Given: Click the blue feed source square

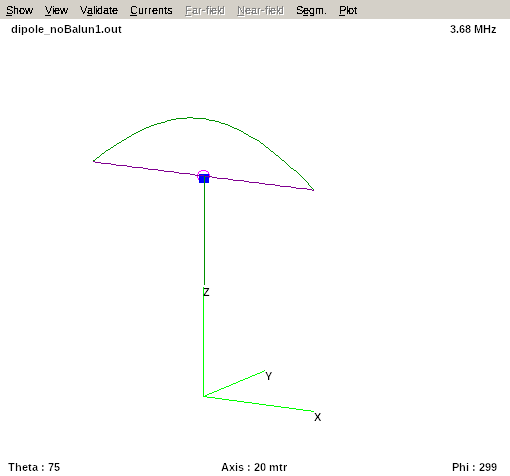Looking at the screenshot, I should (x=204, y=179).
